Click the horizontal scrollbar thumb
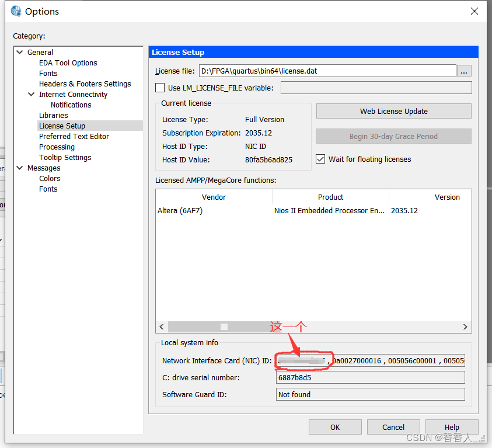The width and height of the screenshot is (492, 448). click(224, 327)
